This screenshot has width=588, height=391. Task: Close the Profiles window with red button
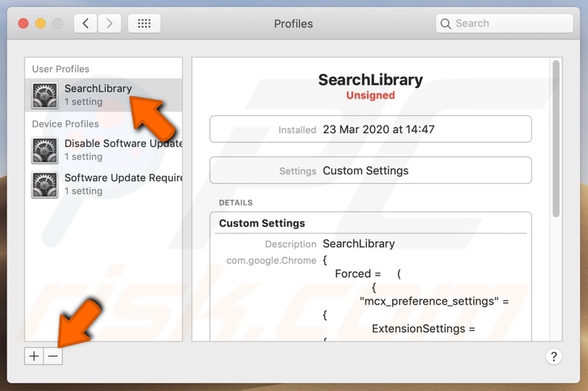(x=23, y=24)
